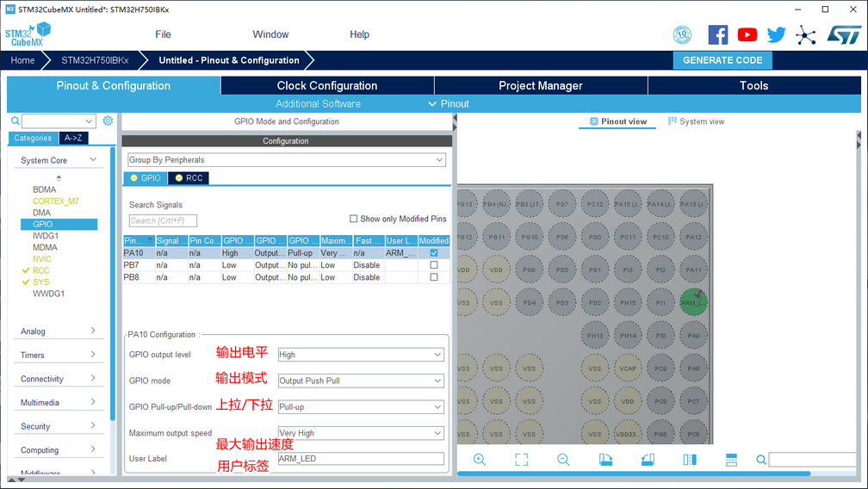The width and height of the screenshot is (868, 489).
Task: Rotate the pinout view counterclockwise
Action: coord(648,460)
